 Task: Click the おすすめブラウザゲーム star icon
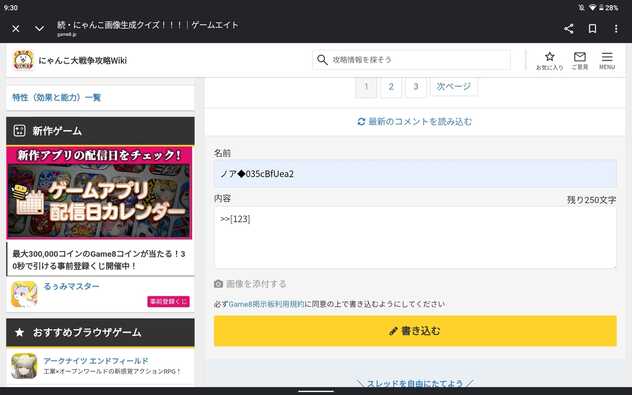point(19,332)
